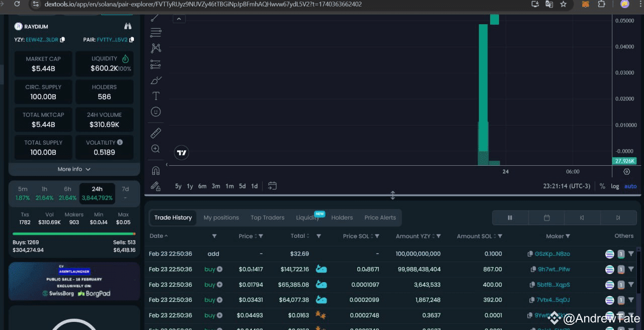Expand the More info section
The image size is (644, 330).
pyautogui.click(x=74, y=169)
